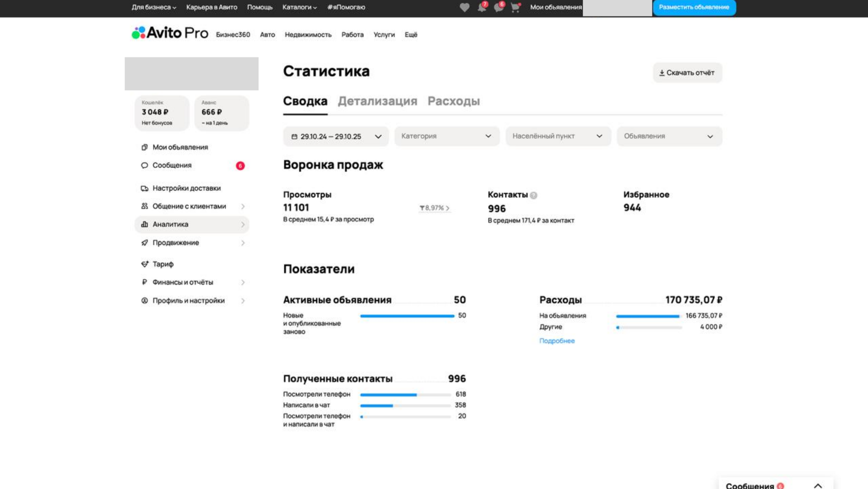Viewport: 868px width, 489px height.
Task: Click the Кошелёк 3 048 ₽ card
Action: (x=162, y=113)
